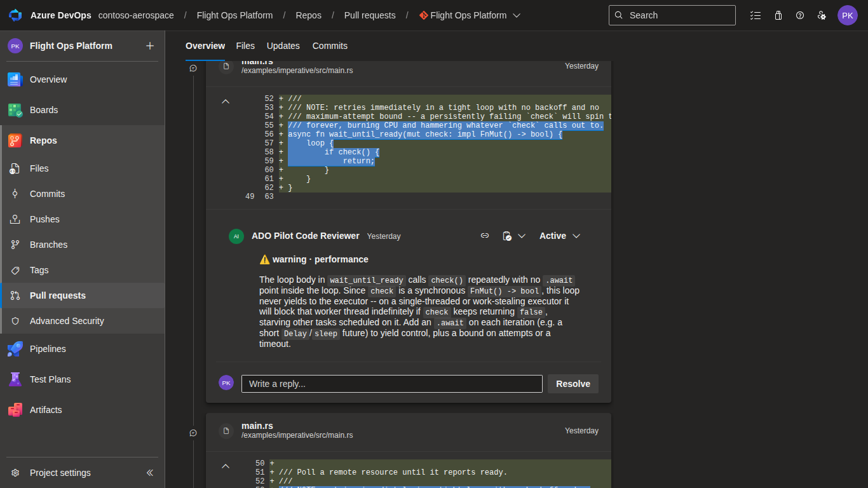This screenshot has height=488, width=868.
Task: Click Flight Ops Platform sidebar project title
Action: pyautogui.click(x=71, y=46)
